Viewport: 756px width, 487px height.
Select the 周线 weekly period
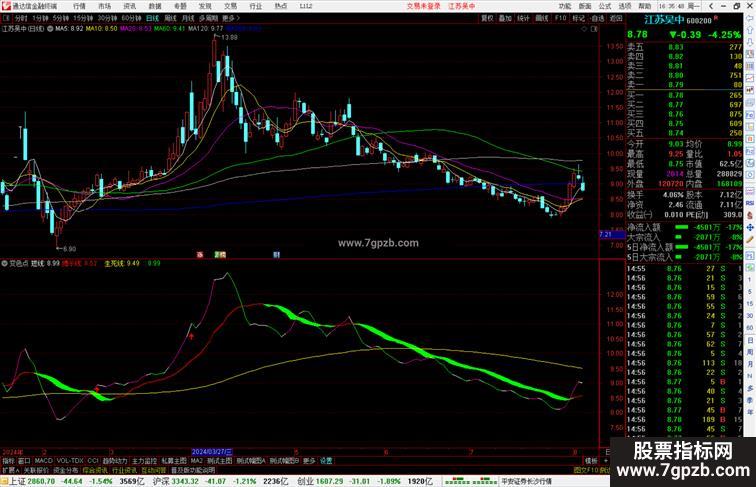(170, 18)
